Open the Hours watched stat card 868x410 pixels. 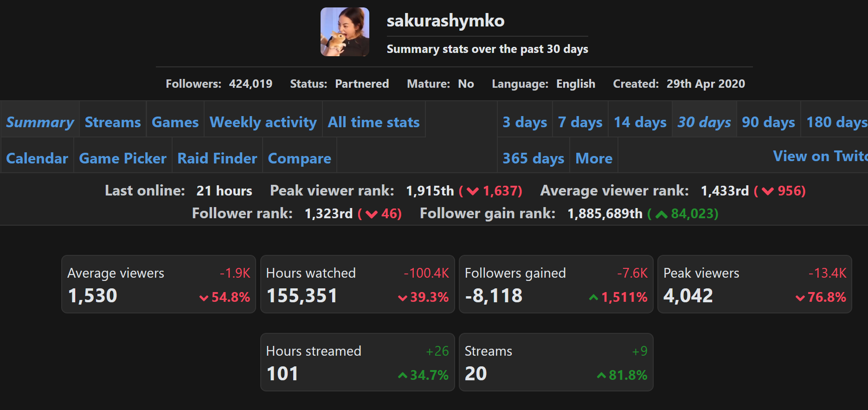(x=358, y=284)
